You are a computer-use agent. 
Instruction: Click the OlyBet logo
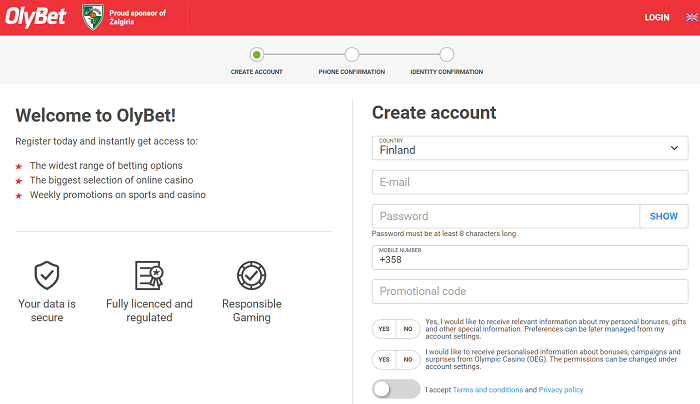(42, 17)
